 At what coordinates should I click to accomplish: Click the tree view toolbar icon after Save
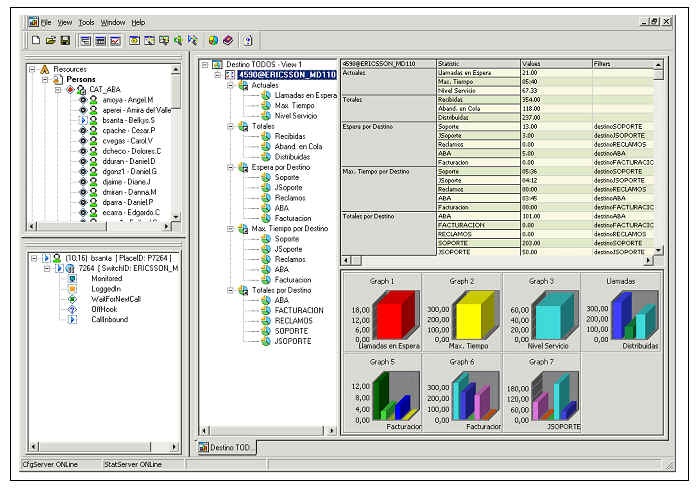coord(86,41)
